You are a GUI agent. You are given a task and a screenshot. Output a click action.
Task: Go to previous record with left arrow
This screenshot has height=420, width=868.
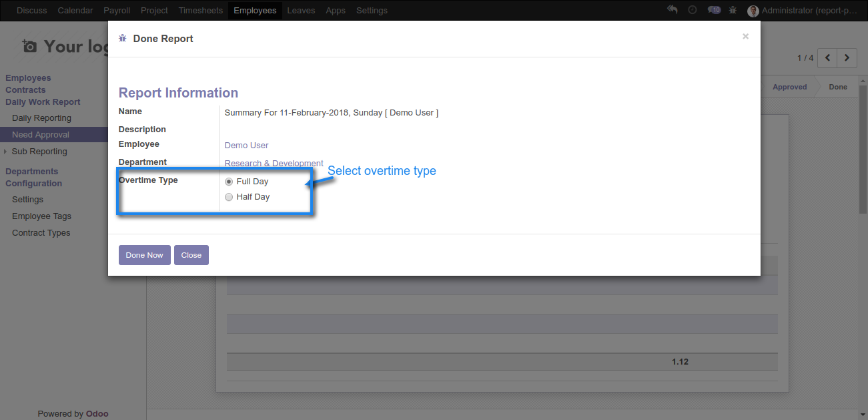(828, 58)
